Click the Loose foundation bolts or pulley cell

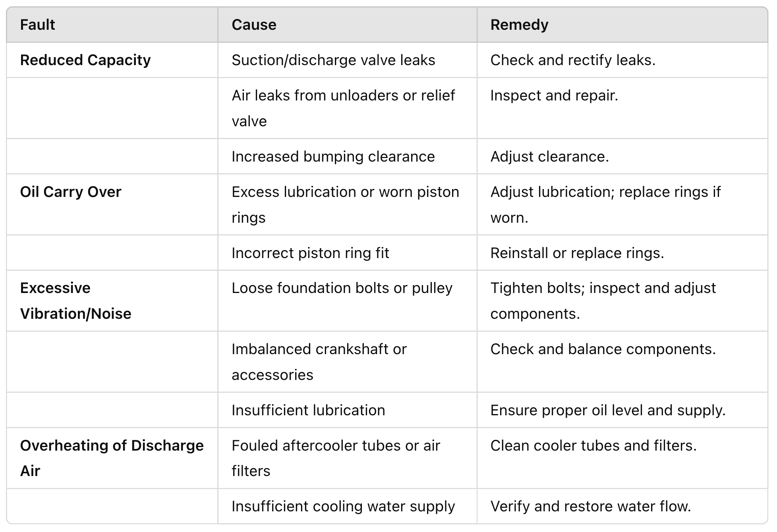coord(347,301)
